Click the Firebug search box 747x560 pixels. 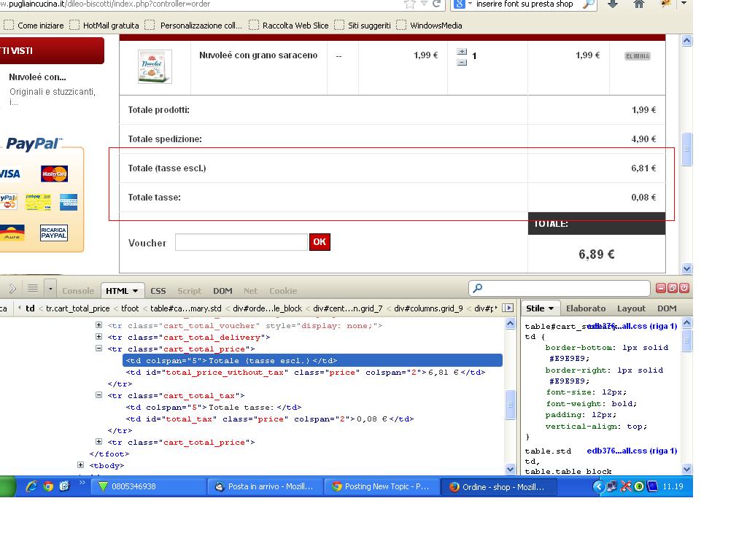pos(560,288)
